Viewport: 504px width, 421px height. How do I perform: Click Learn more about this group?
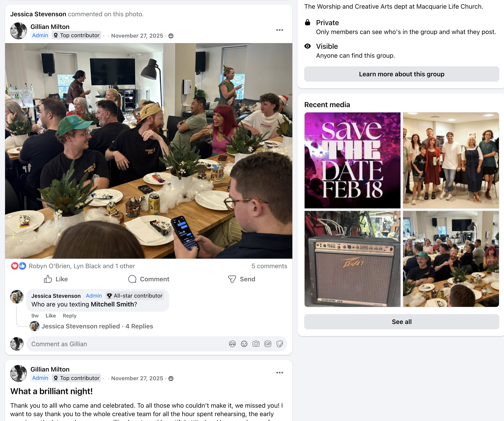click(402, 74)
